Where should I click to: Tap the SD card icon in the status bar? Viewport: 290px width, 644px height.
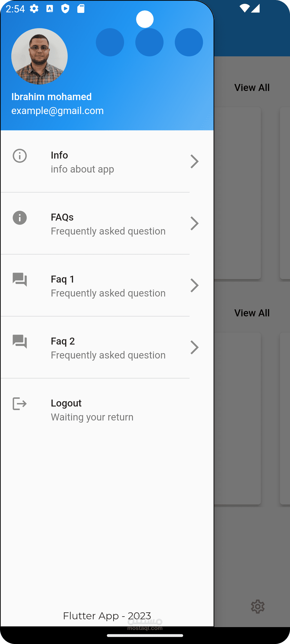(81, 9)
